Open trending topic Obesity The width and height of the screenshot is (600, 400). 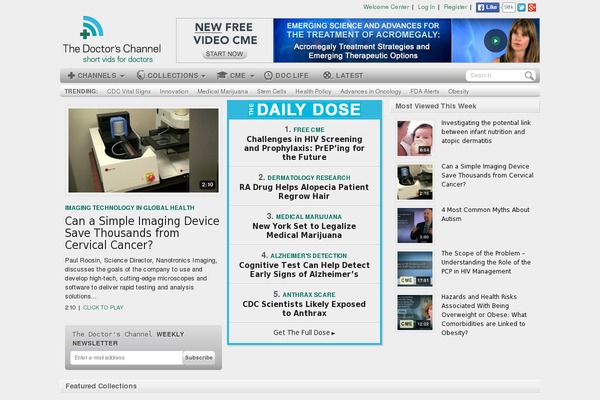point(458,91)
